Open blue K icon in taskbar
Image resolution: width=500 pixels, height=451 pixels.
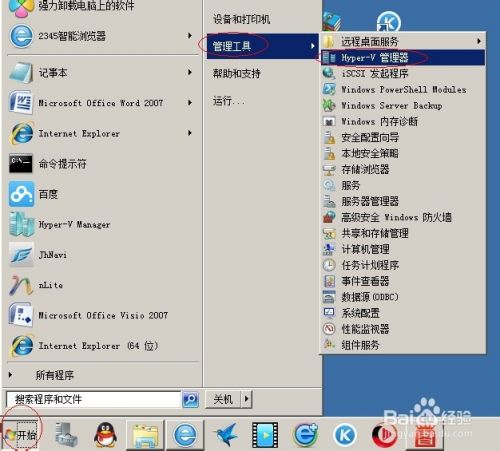click(345, 435)
